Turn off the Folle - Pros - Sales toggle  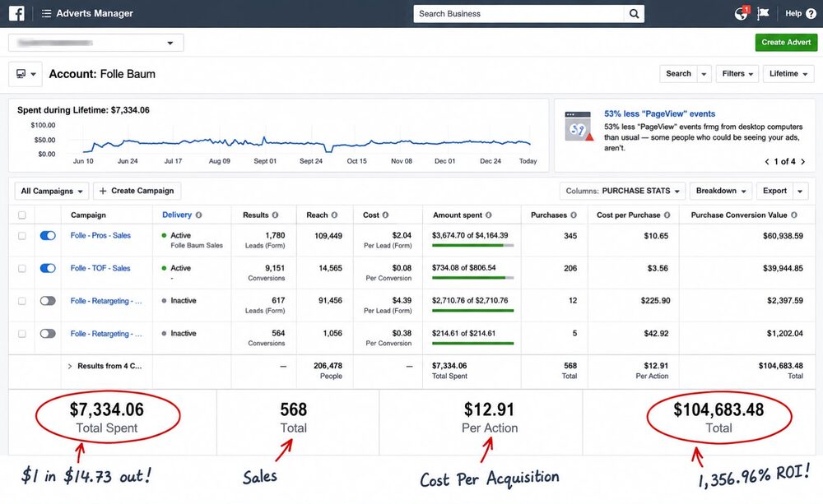[x=48, y=236]
